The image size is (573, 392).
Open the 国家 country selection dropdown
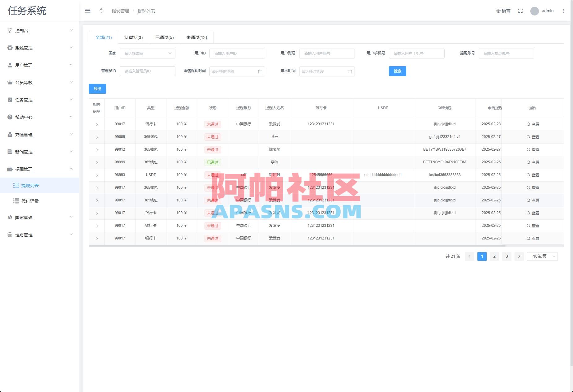point(148,53)
